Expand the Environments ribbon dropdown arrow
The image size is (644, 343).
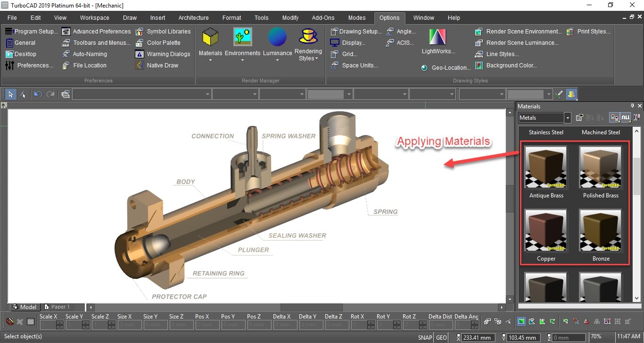pyautogui.click(x=242, y=60)
